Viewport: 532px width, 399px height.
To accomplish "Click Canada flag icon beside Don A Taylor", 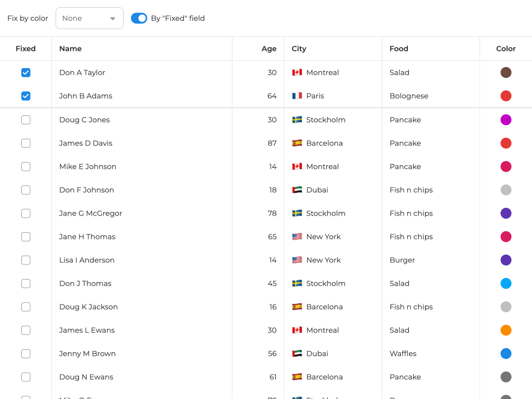I will [297, 73].
